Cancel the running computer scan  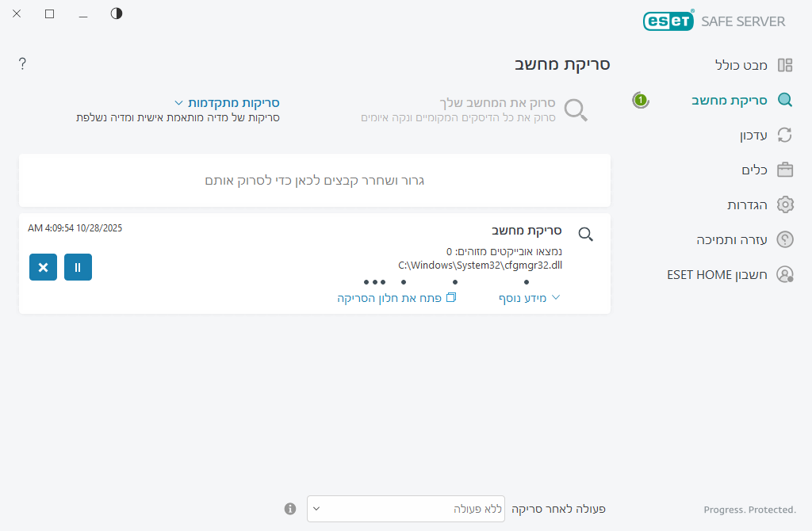(x=43, y=267)
